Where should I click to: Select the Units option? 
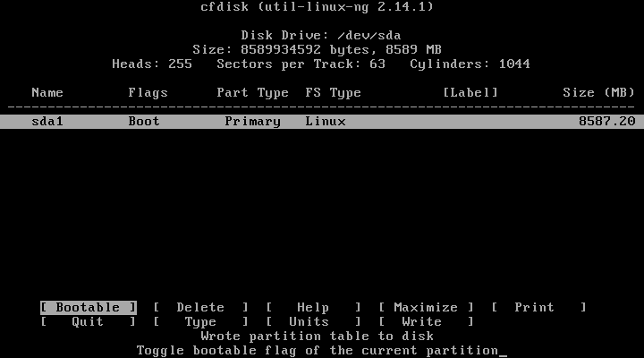(x=313, y=322)
